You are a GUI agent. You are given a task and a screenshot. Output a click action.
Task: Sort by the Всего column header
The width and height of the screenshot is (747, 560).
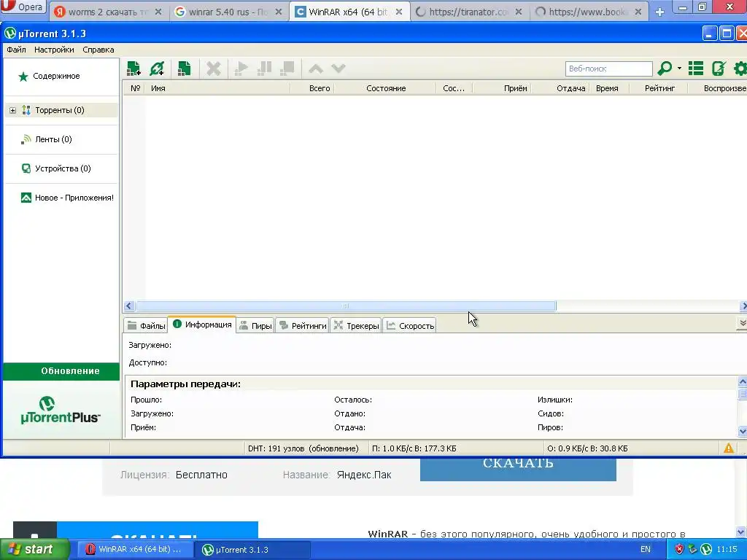312,88
